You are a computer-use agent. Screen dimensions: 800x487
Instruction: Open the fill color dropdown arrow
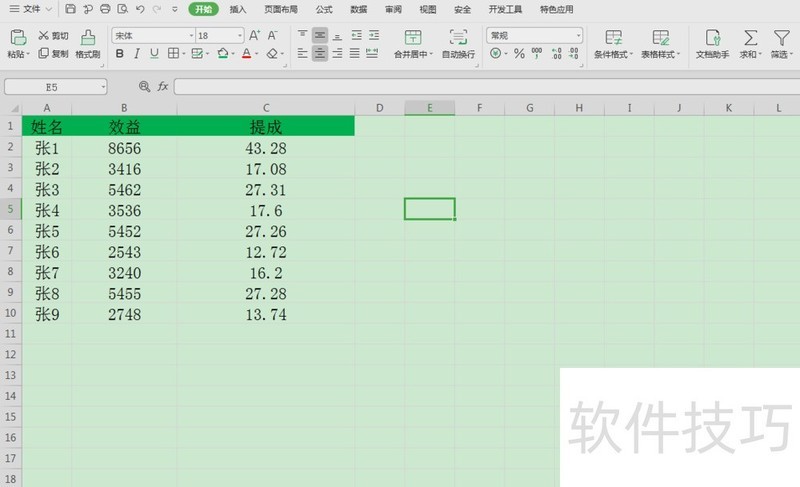(x=233, y=54)
